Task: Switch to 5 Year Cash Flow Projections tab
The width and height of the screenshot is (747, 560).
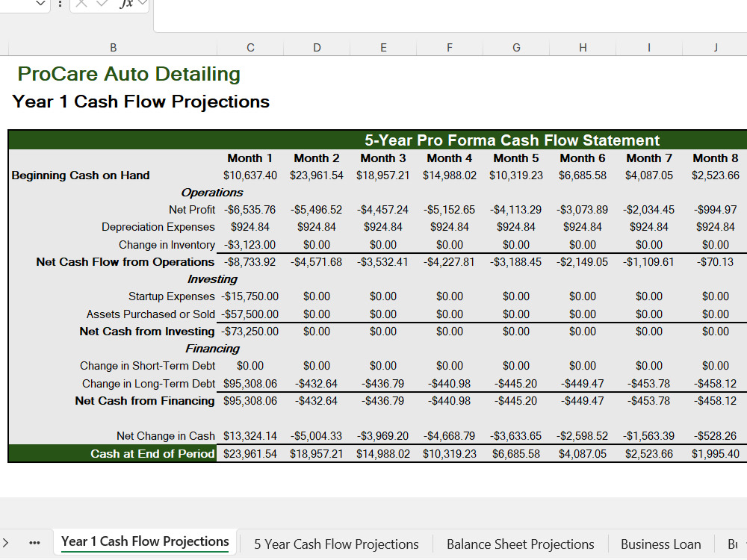Action: [336, 544]
